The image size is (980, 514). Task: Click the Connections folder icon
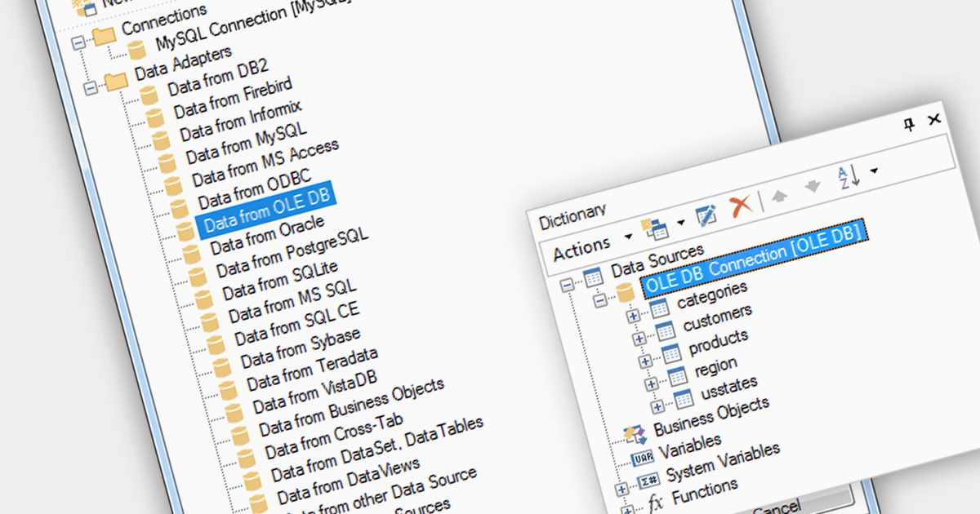[104, 35]
